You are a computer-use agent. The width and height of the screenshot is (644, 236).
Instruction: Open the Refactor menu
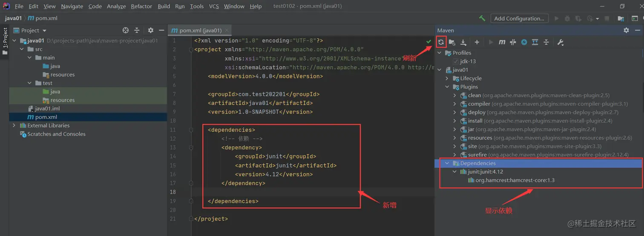(141, 6)
